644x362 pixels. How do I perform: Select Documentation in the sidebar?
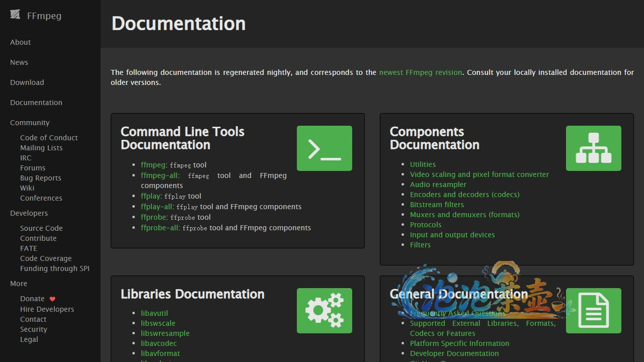point(36,103)
